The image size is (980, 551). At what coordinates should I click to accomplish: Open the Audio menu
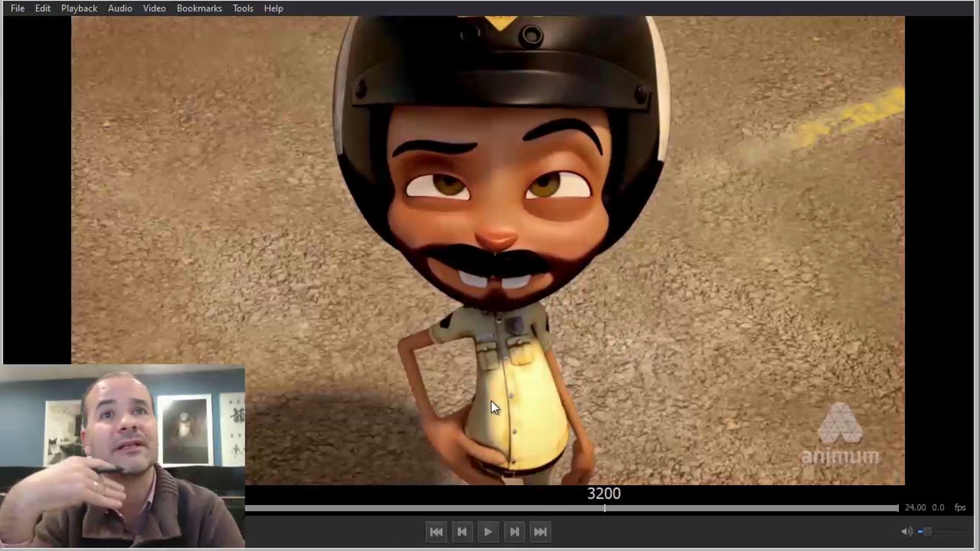click(x=120, y=8)
